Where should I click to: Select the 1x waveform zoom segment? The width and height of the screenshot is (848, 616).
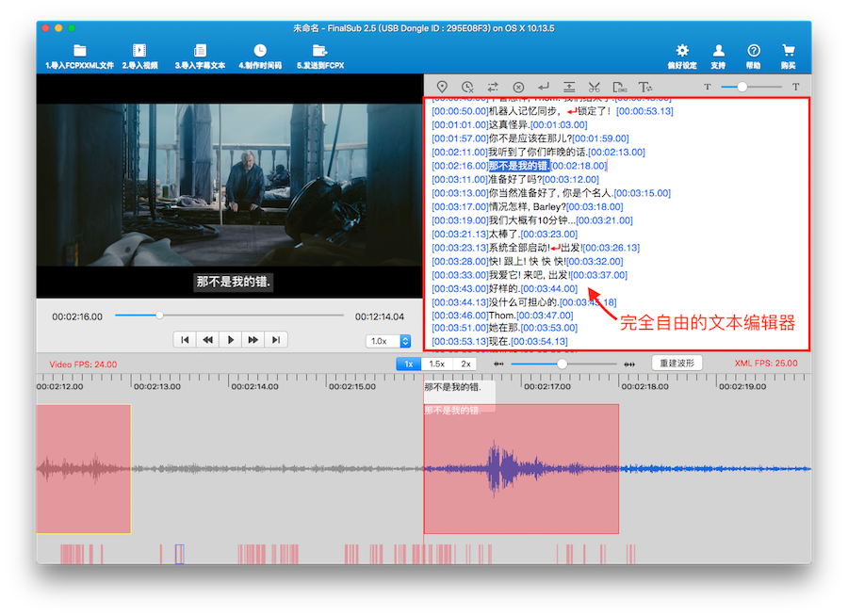click(408, 364)
